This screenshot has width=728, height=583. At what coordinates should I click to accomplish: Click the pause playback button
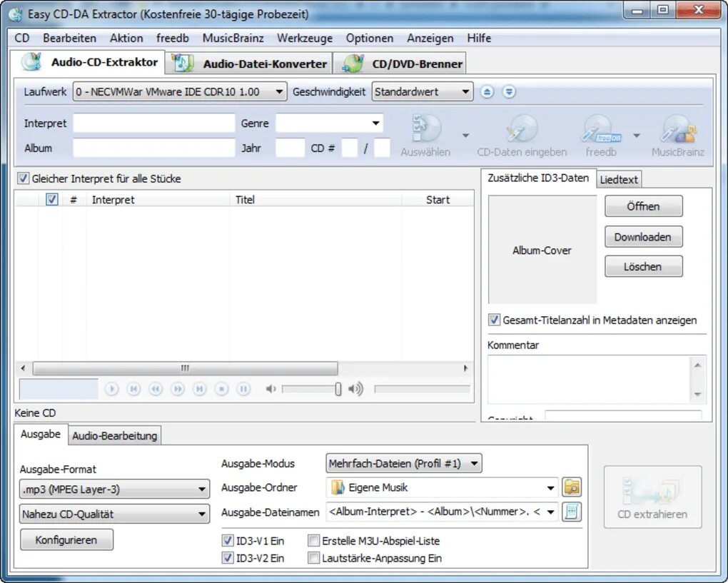coord(244,388)
